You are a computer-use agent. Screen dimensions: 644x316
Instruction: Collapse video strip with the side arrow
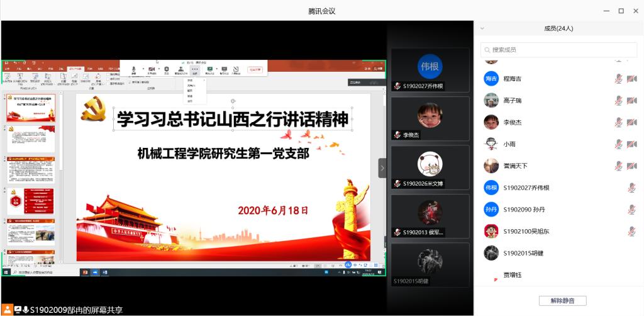tap(382, 168)
